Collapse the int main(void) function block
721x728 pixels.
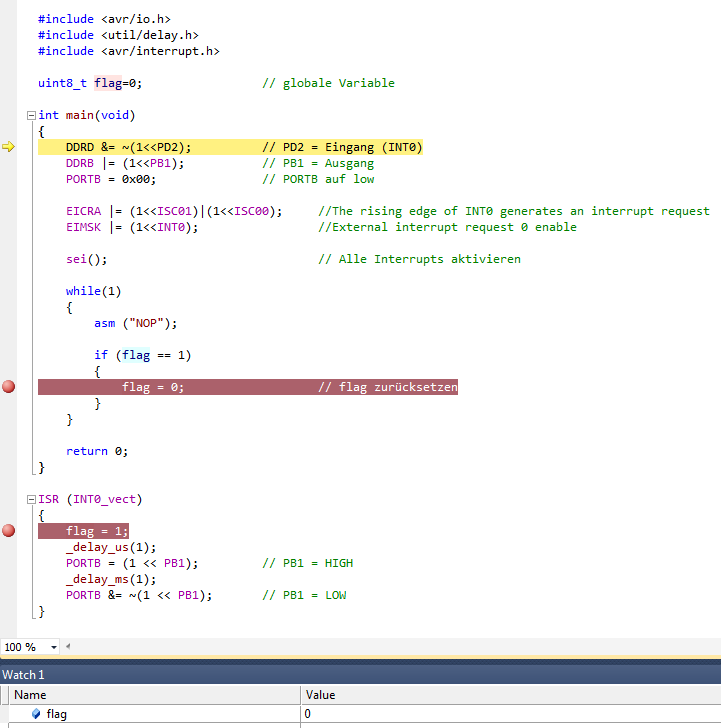[31, 115]
